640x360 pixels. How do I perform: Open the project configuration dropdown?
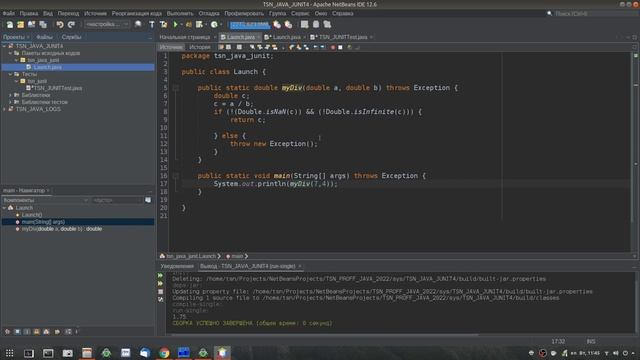[x=107, y=24]
